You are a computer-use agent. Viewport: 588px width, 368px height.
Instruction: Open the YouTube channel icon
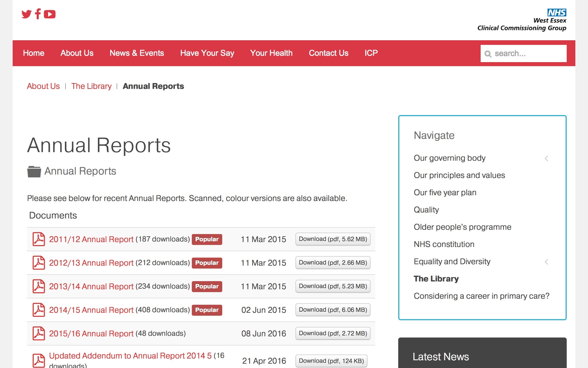(50, 14)
